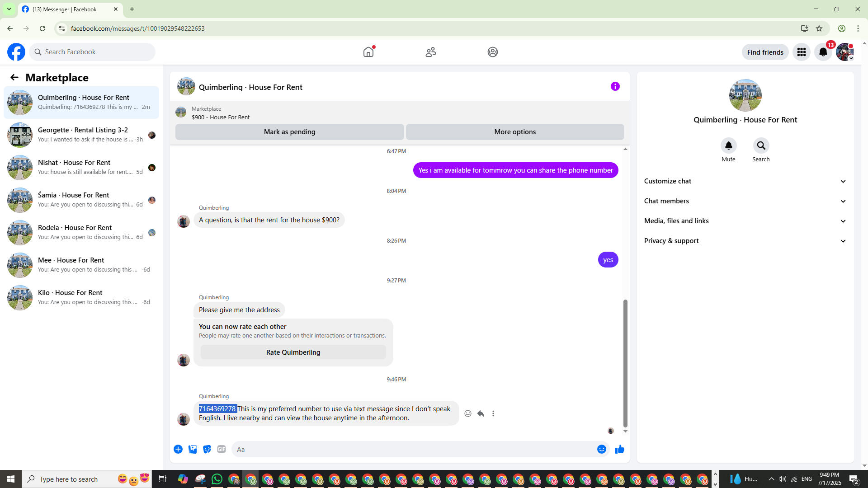Reload the page

tap(42, 28)
